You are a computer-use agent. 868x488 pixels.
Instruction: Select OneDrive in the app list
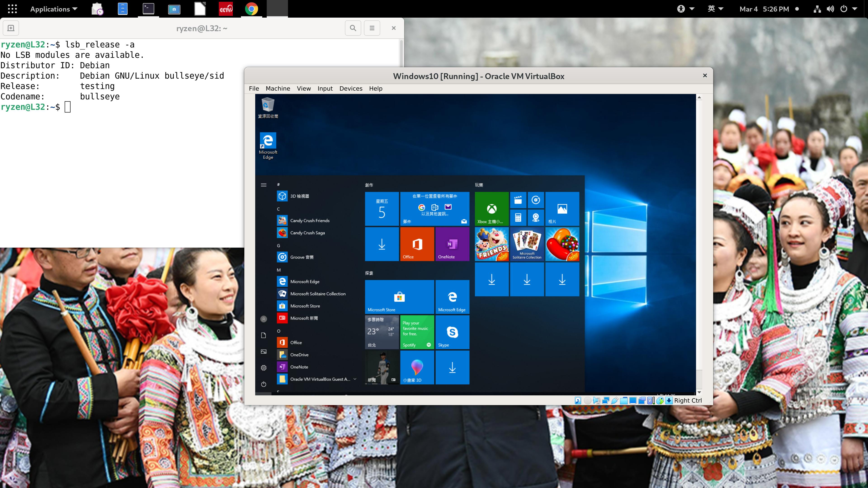(x=317, y=355)
